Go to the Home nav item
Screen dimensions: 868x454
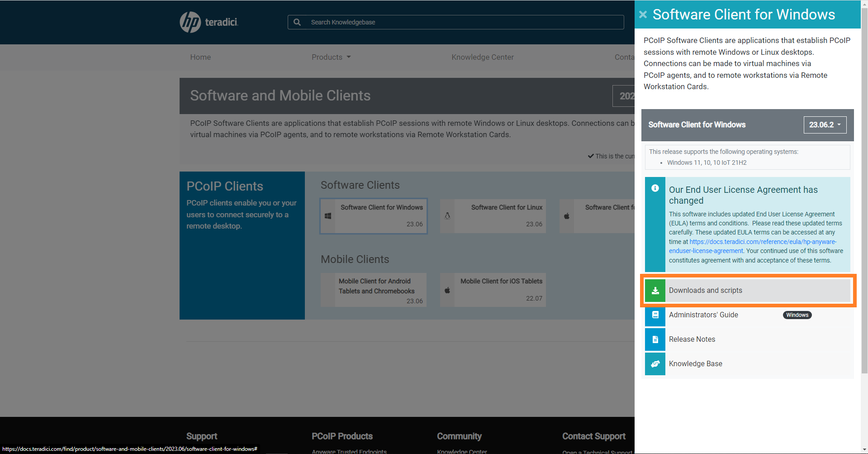200,57
